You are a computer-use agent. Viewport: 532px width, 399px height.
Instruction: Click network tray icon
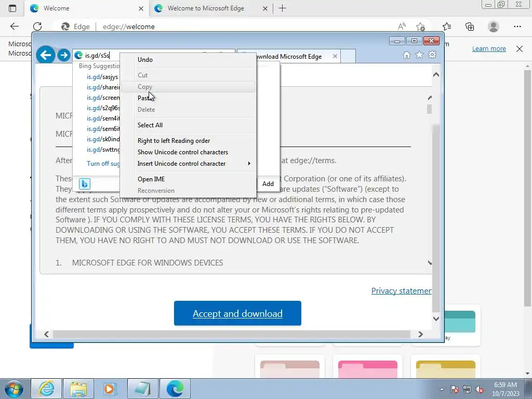pyautogui.click(x=467, y=389)
